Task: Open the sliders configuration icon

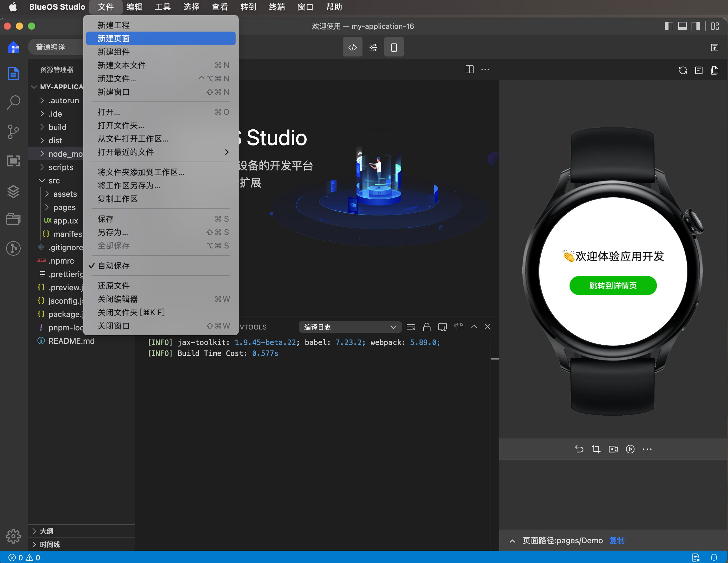Action: [x=373, y=47]
